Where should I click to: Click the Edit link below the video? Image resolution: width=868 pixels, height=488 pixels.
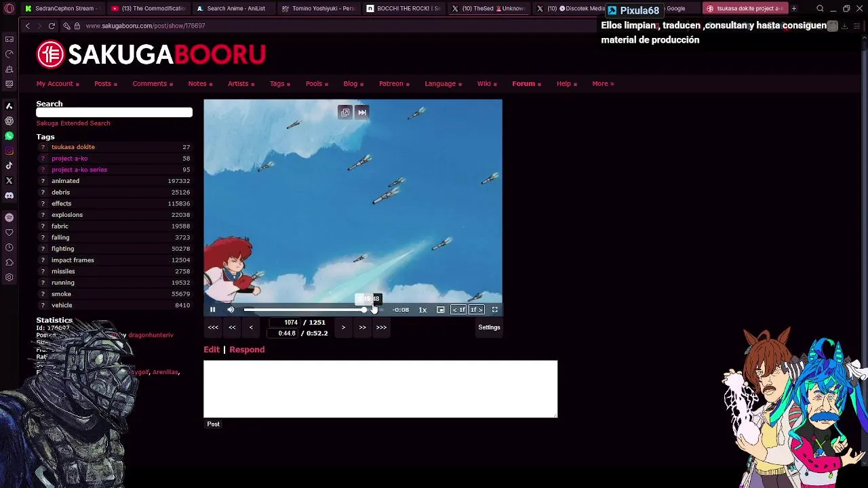tap(212, 350)
